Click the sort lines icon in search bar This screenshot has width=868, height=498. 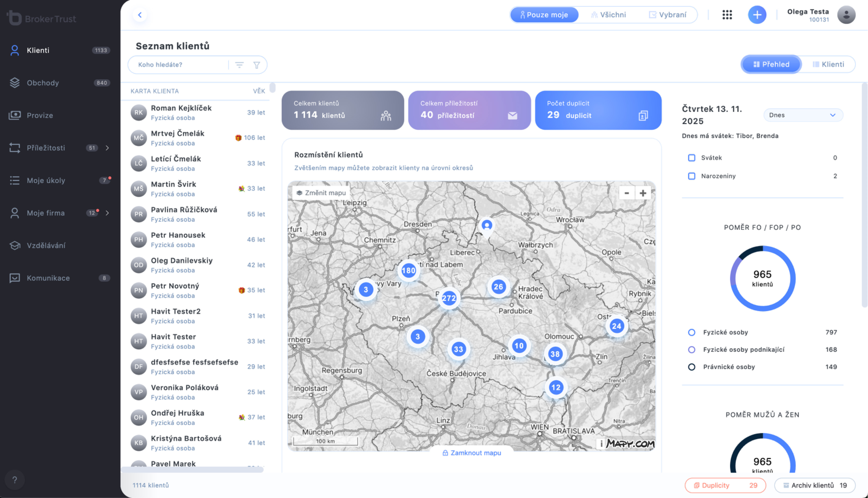239,65
